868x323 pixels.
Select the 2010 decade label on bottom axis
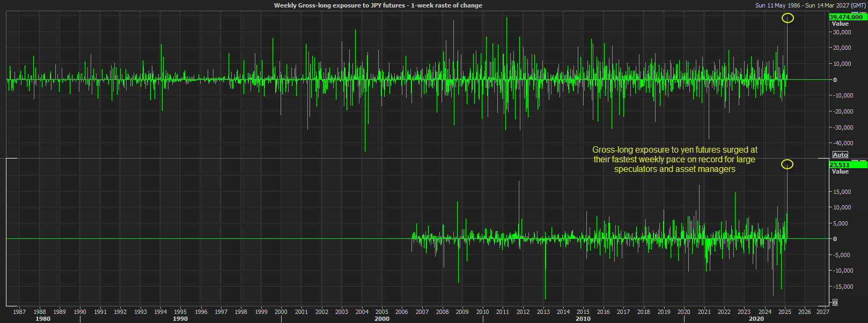coord(583,319)
